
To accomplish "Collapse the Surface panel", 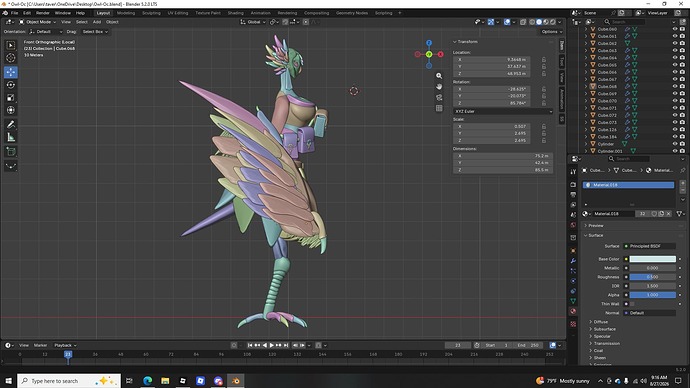I will [x=595, y=235].
